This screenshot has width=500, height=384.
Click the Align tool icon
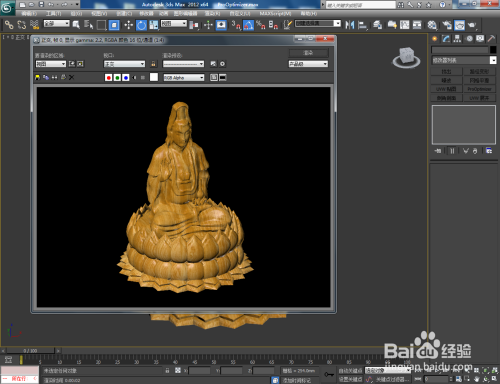click(x=363, y=25)
